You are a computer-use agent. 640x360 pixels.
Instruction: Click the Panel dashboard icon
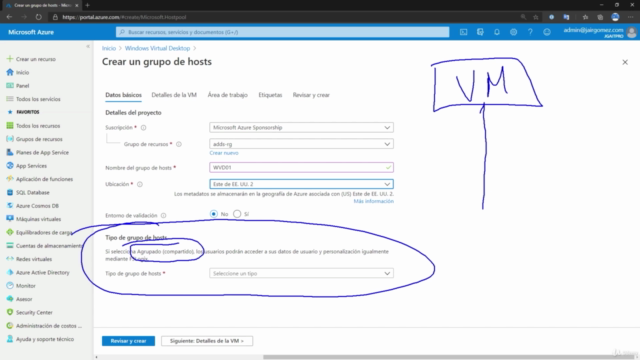[x=10, y=86]
